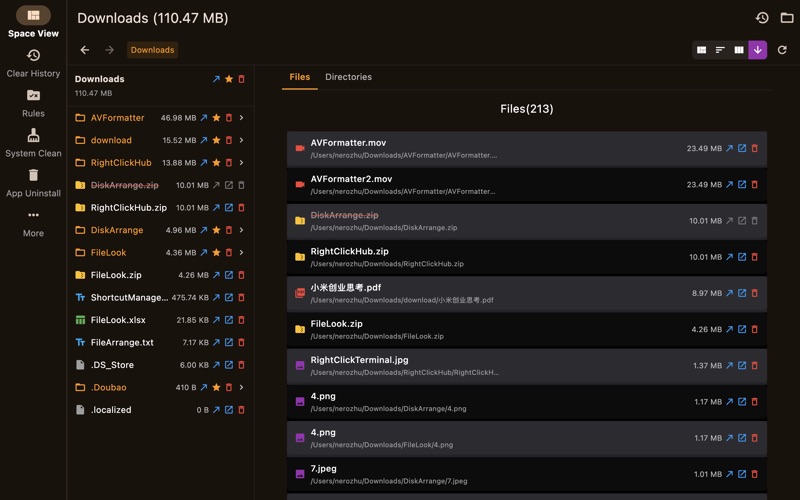Open AVFormatter2.mov with the open icon

pyautogui.click(x=742, y=185)
